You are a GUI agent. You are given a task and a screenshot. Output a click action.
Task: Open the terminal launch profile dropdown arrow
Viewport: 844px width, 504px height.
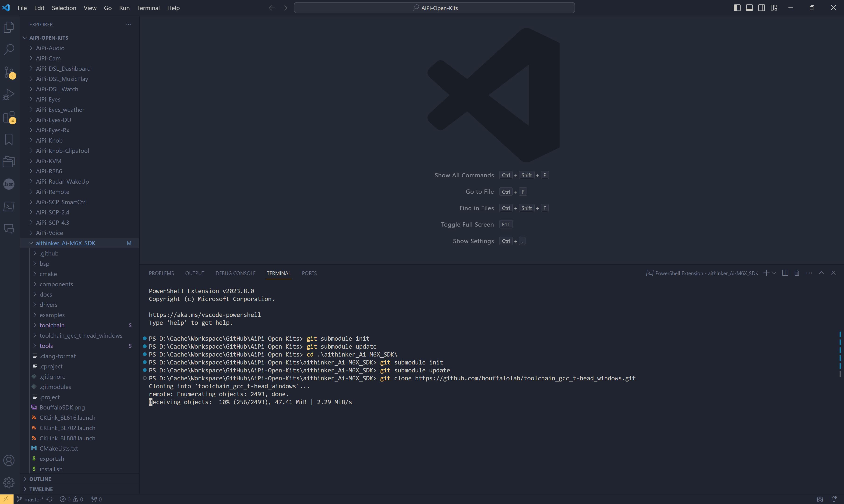coord(774,273)
